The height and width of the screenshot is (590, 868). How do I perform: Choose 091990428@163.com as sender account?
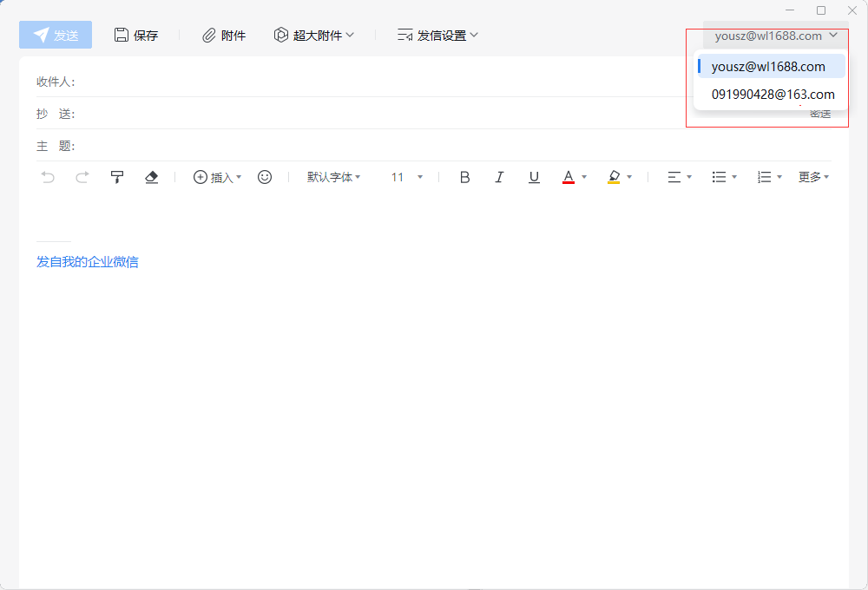click(x=773, y=95)
